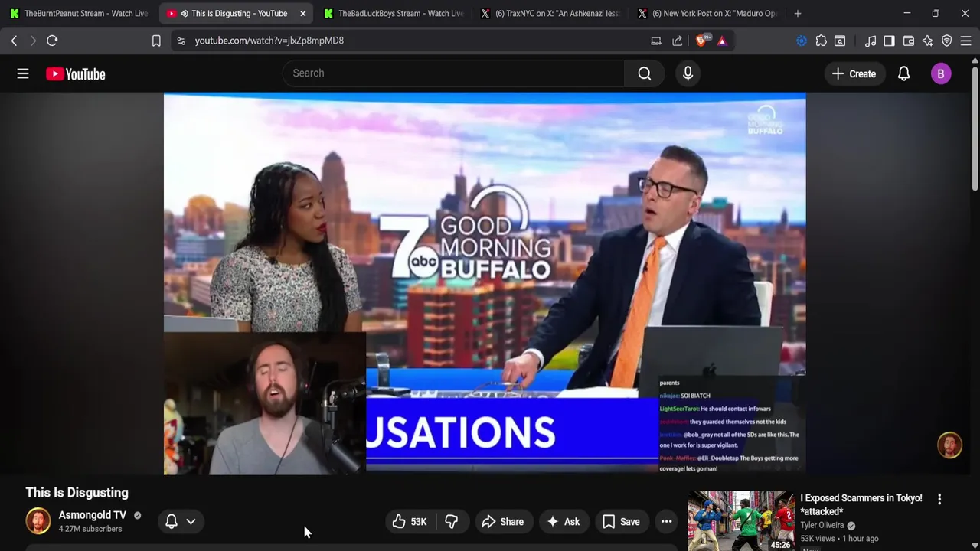Viewport: 980px width, 551px height.
Task: Reload the current page
Action: [52, 41]
